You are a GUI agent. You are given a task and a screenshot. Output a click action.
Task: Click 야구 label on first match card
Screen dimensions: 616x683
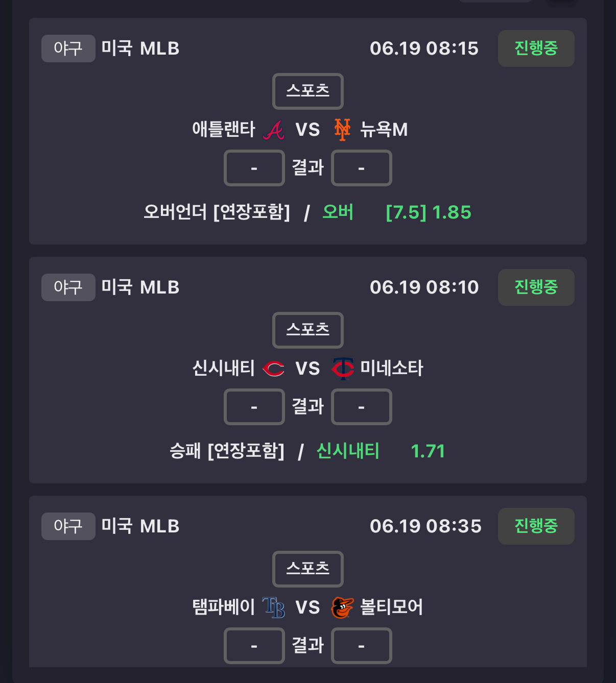click(68, 48)
